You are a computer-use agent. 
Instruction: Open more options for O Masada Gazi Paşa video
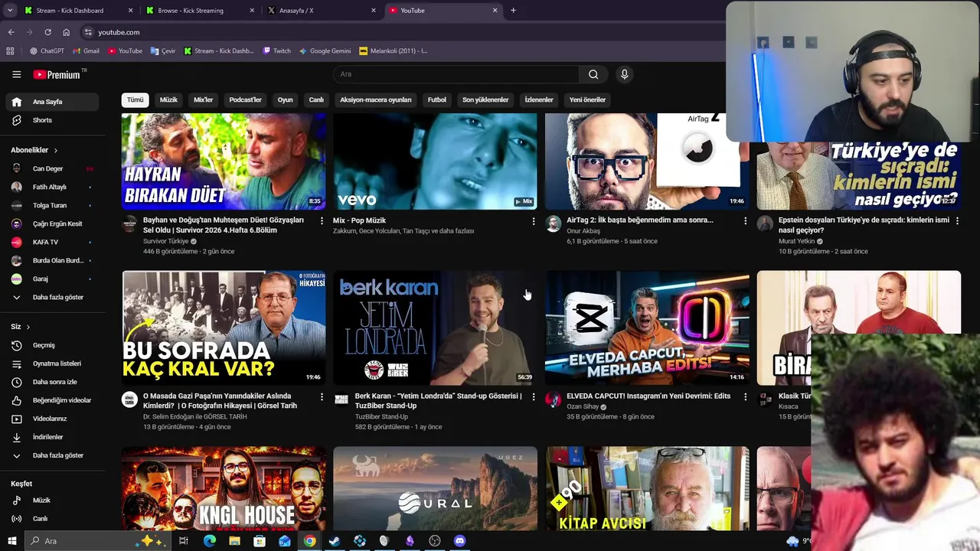tap(322, 397)
